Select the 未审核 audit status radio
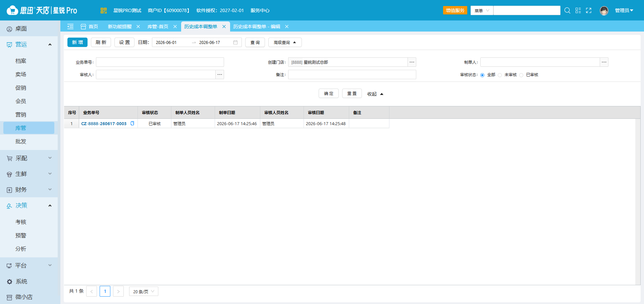 click(x=500, y=75)
